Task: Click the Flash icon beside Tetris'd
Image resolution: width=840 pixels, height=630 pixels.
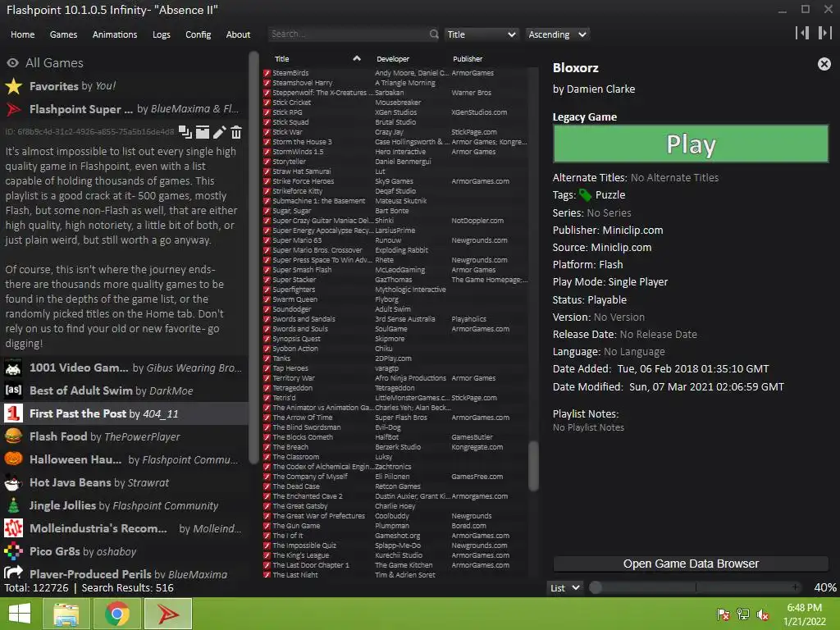Action: 267,398
